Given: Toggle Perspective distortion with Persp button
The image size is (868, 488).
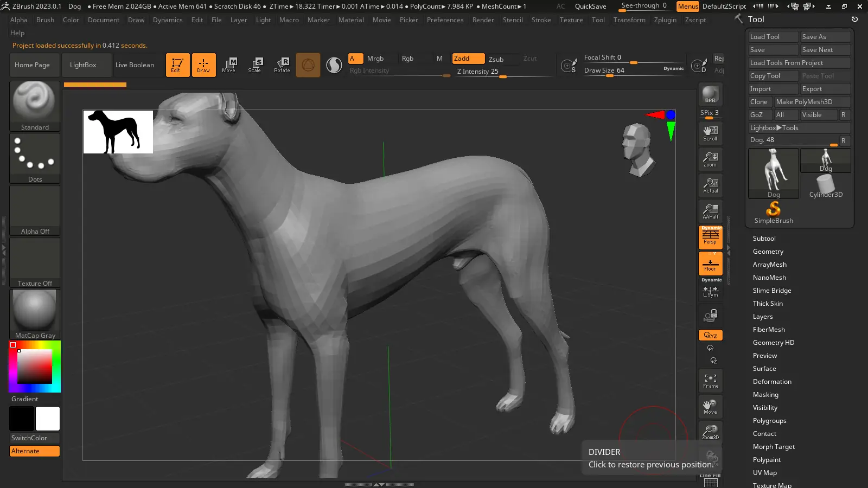Looking at the screenshot, I should 710,237.
